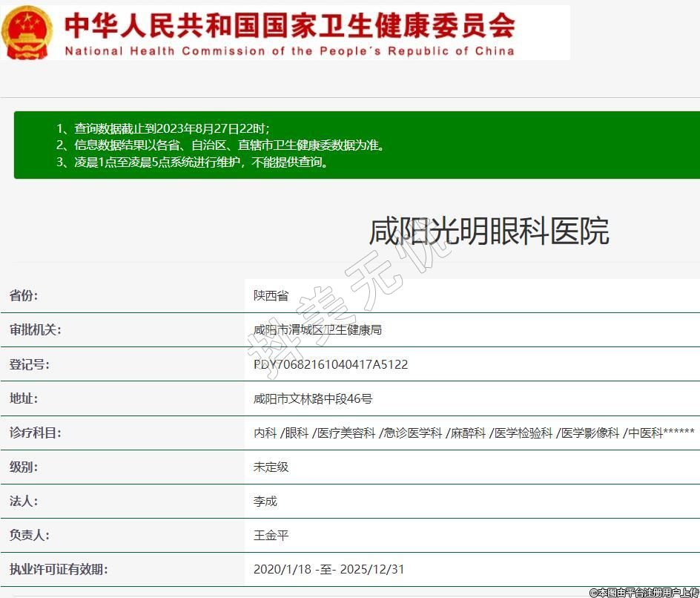Click the first notice about query data cutoff
This screenshot has width=700, height=598.
pyautogui.click(x=168, y=128)
